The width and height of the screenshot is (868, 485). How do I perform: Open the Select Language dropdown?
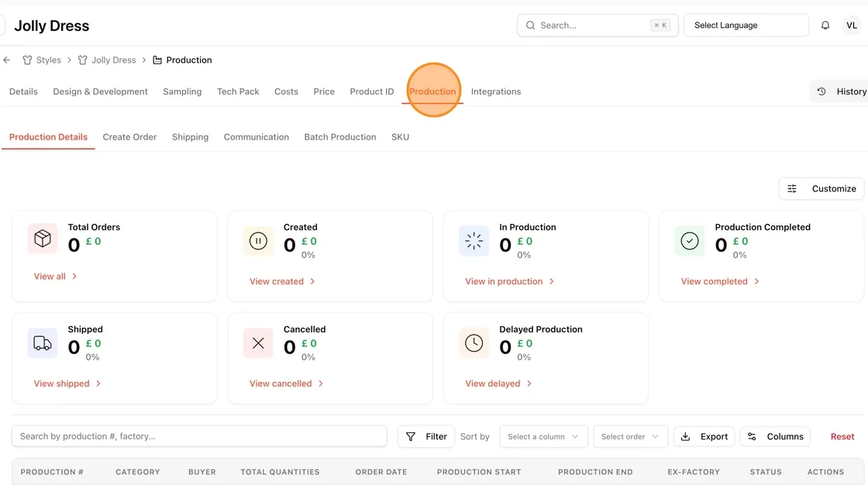(x=746, y=26)
